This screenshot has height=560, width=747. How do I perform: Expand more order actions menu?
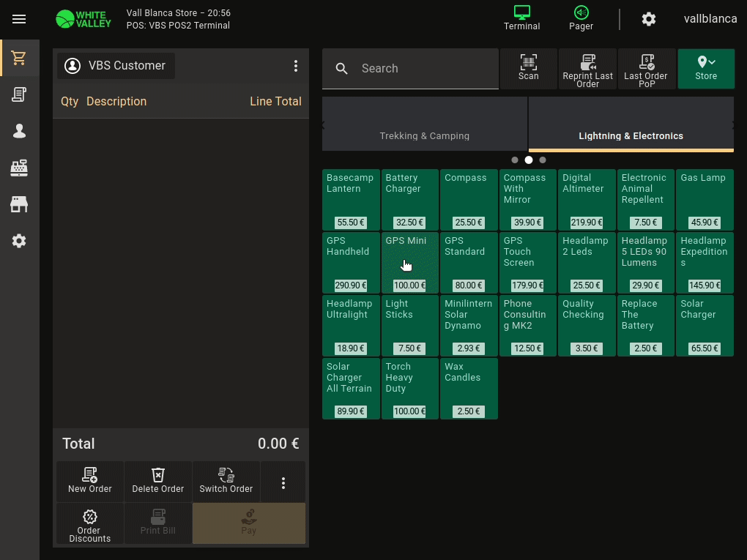283,482
